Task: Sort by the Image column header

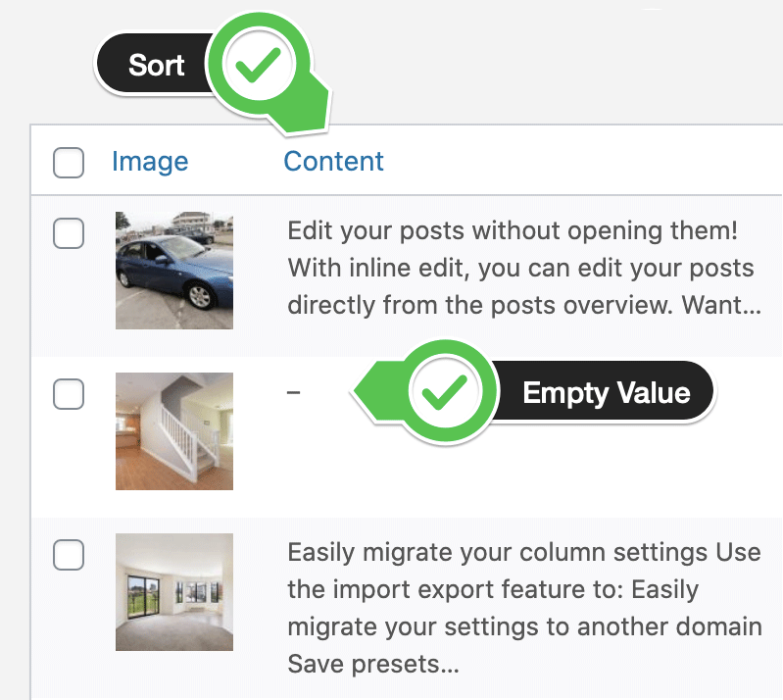Action: (x=150, y=162)
